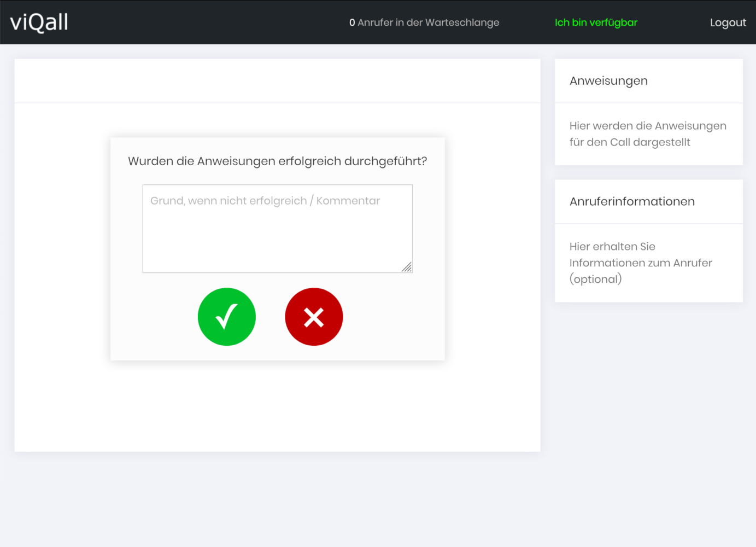
Task: Grab the textarea resize handle corner
Action: click(x=407, y=267)
